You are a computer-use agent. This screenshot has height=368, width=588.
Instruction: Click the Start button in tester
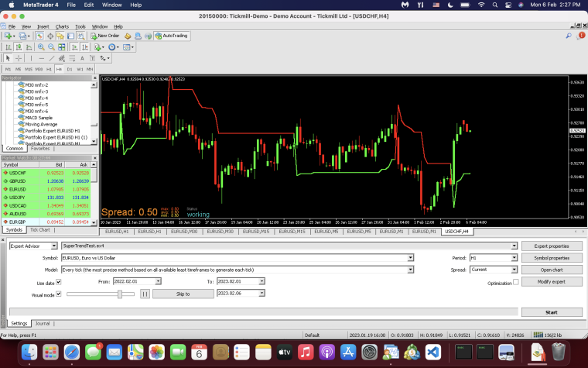[552, 312]
